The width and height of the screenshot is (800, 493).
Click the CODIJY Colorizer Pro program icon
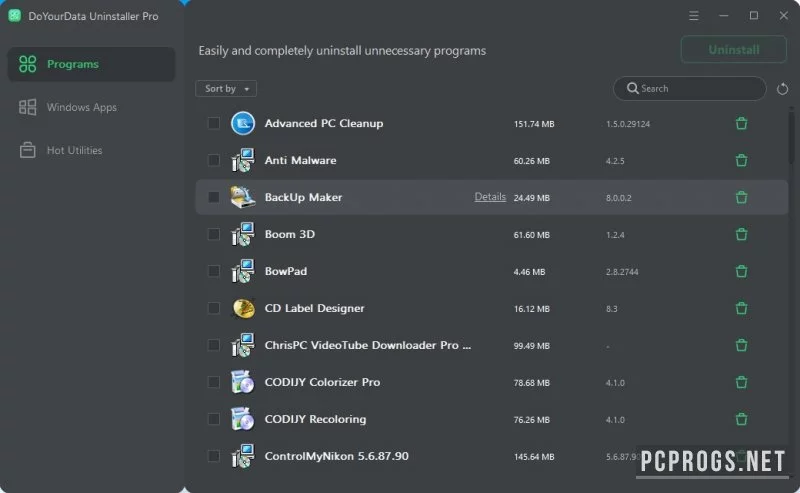coord(243,382)
